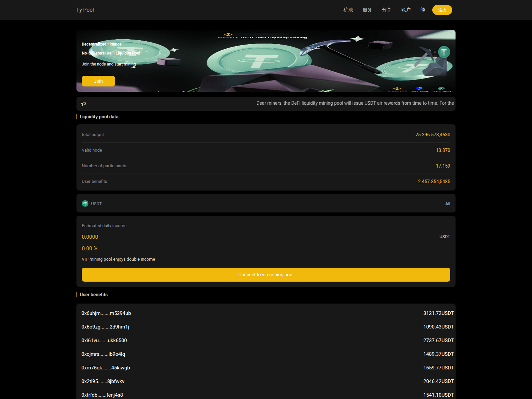
Task: Click the 0.00 % rate value
Action: [x=90, y=248]
